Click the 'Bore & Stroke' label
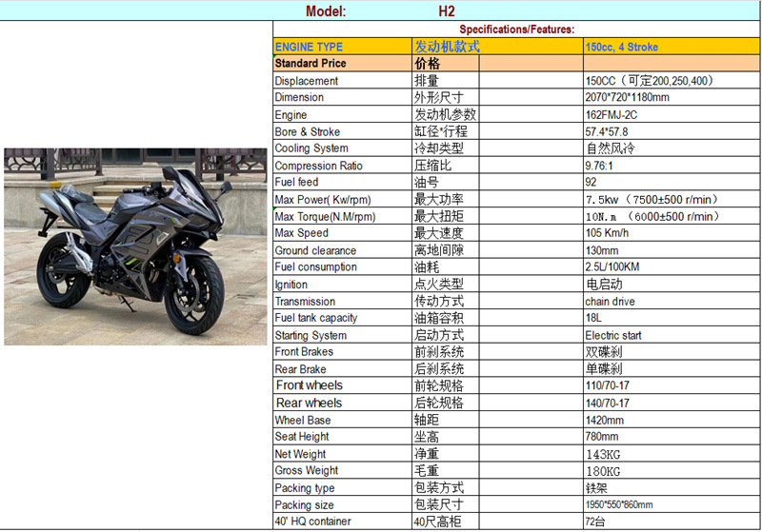Viewport: 762px width, 532px height. [307, 132]
